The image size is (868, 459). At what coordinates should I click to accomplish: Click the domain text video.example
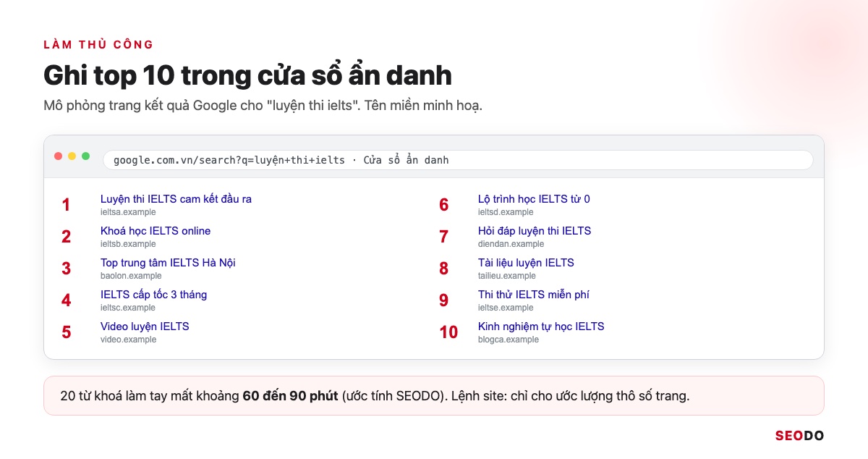[x=128, y=340]
